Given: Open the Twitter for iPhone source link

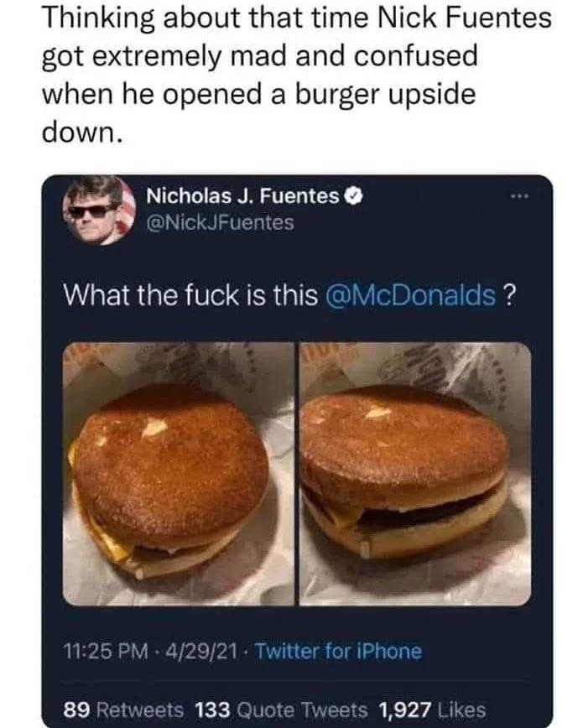Looking at the screenshot, I should 339,651.
